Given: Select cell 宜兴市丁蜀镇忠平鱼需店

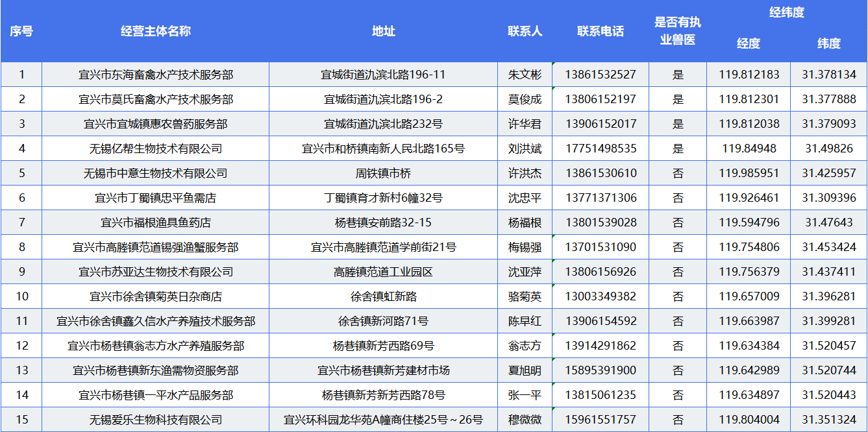Looking at the screenshot, I should (156, 198).
